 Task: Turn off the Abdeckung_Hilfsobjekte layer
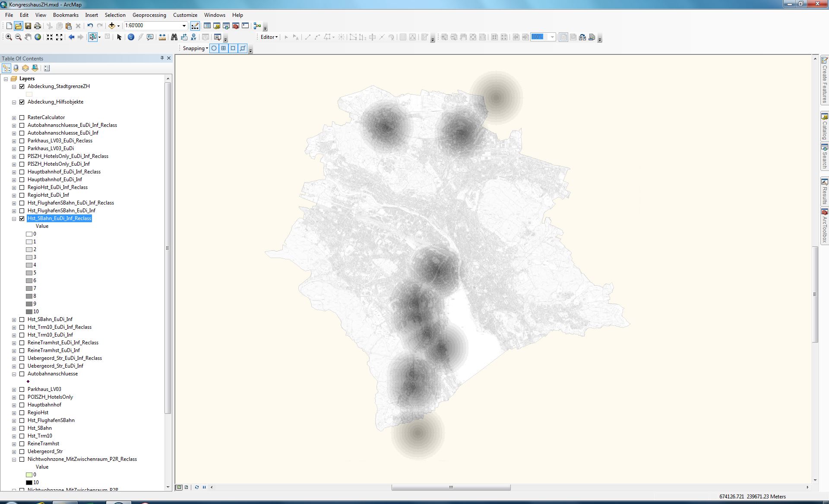point(22,102)
